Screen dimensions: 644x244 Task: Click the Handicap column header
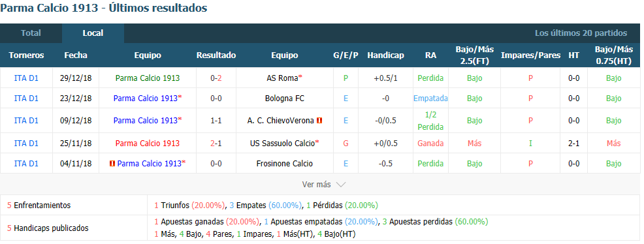(x=385, y=55)
